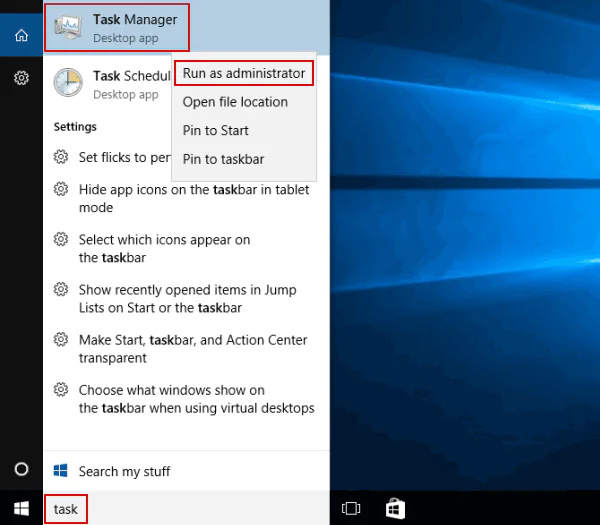Open Select which icons appear setting
This screenshot has height=525, width=600.
pos(164,249)
